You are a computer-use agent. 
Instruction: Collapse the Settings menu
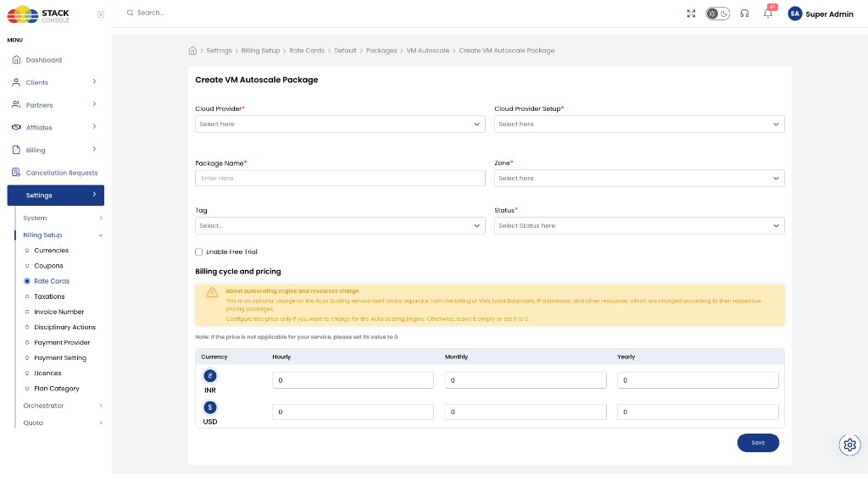click(x=55, y=195)
